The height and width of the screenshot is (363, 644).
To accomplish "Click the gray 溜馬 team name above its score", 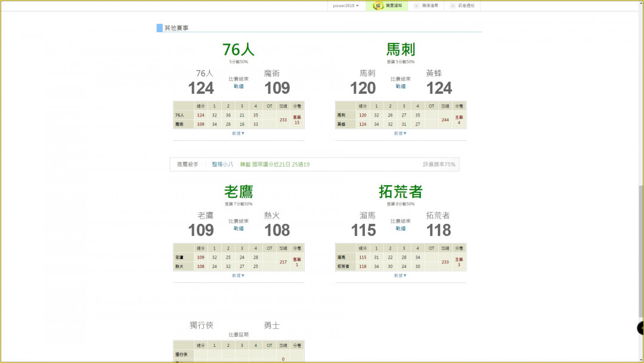I will tap(367, 216).
